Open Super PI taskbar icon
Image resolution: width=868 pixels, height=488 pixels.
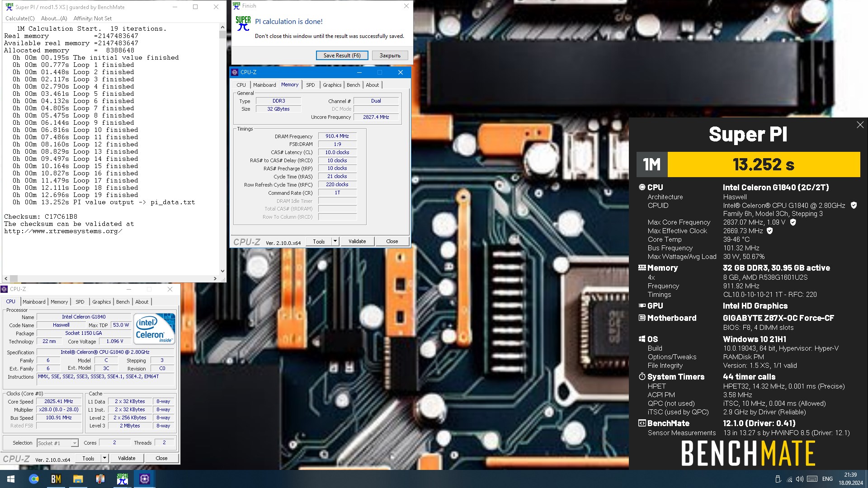point(123,479)
